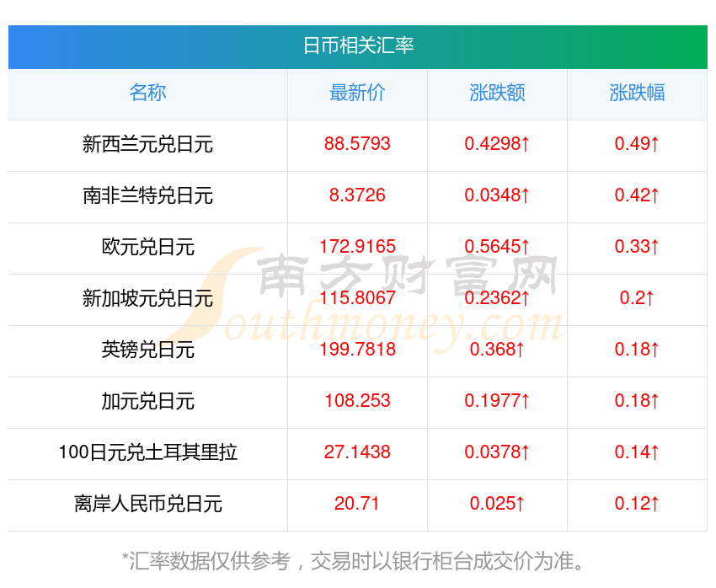Select the latest price 20.71
Image resolution: width=716 pixels, height=588 pixels.
click(357, 504)
